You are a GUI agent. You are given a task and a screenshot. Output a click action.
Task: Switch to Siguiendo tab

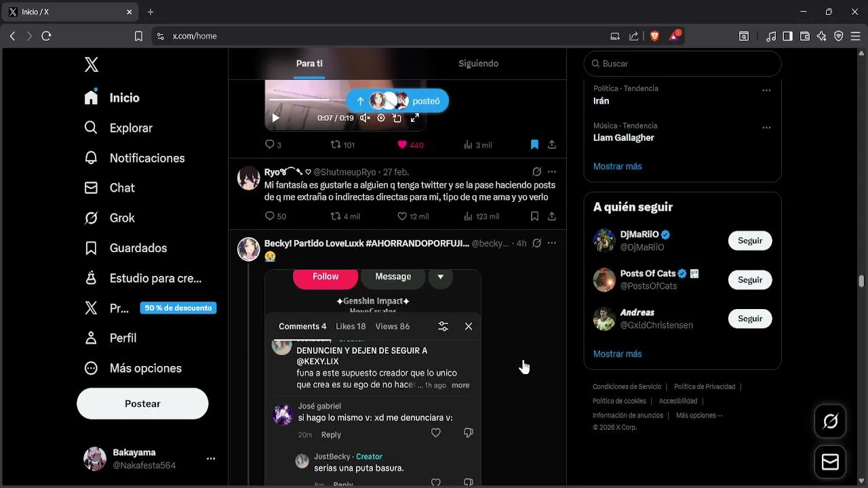[x=478, y=63]
